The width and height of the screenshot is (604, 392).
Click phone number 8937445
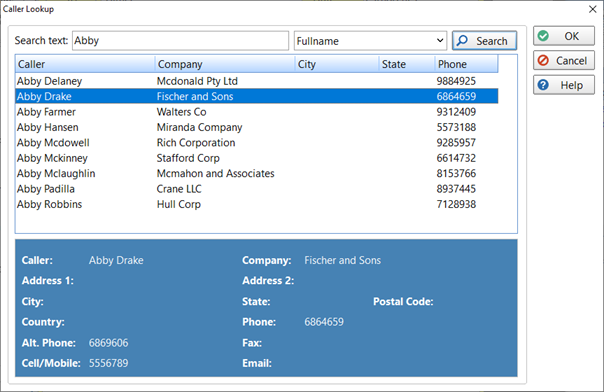(456, 189)
